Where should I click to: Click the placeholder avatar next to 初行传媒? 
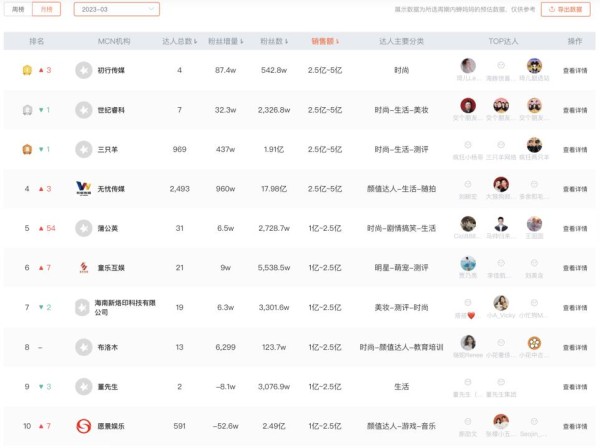tap(84, 70)
